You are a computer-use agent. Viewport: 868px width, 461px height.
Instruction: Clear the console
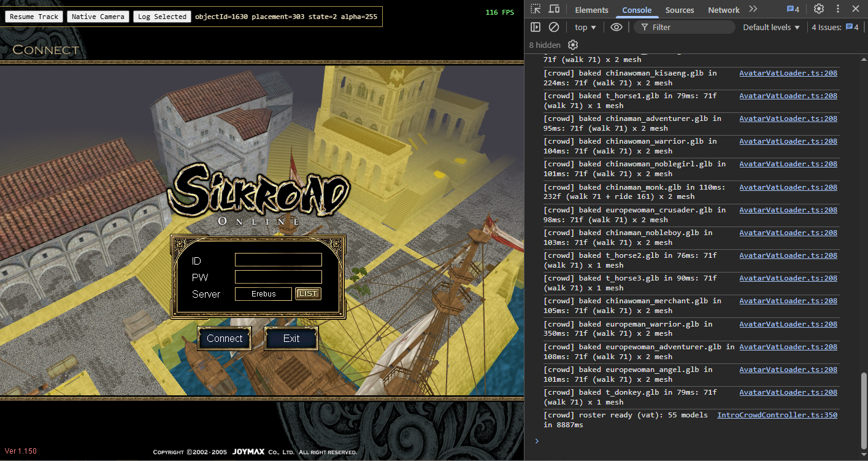(x=553, y=27)
